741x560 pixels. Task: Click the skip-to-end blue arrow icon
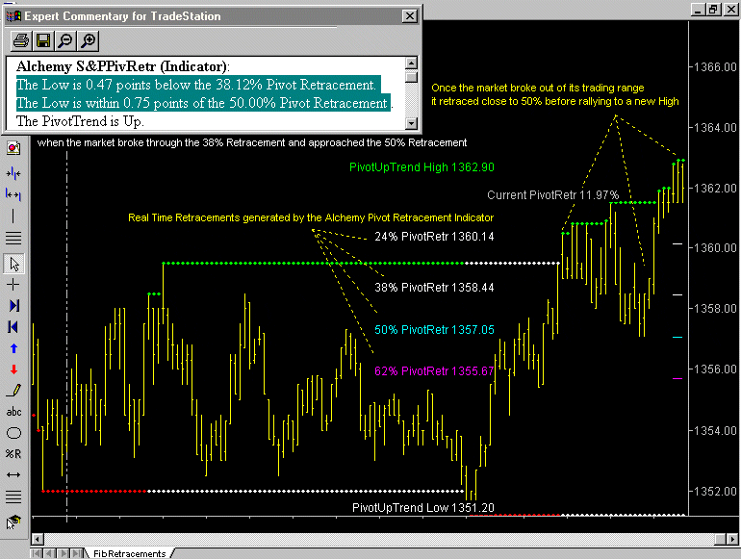[14, 306]
